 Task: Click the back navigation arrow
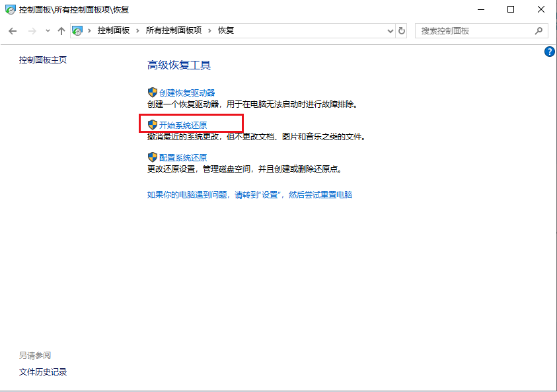coord(13,31)
